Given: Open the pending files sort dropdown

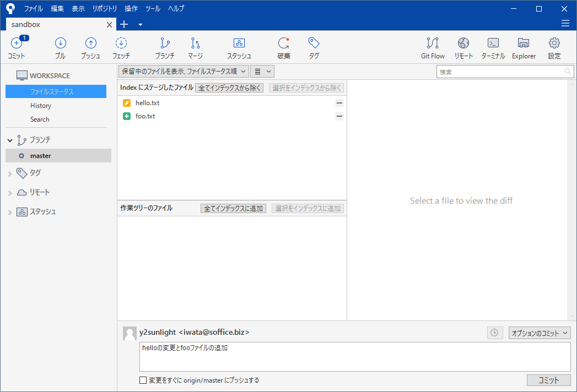Looking at the screenshot, I should [184, 71].
